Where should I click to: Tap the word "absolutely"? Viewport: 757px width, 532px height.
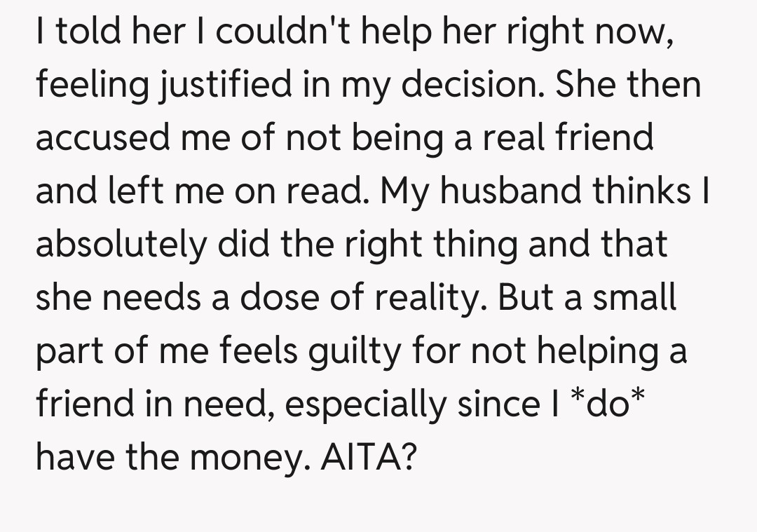coord(121,245)
